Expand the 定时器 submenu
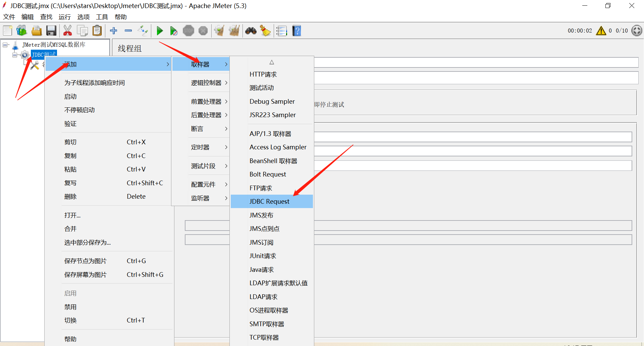 pyautogui.click(x=201, y=147)
